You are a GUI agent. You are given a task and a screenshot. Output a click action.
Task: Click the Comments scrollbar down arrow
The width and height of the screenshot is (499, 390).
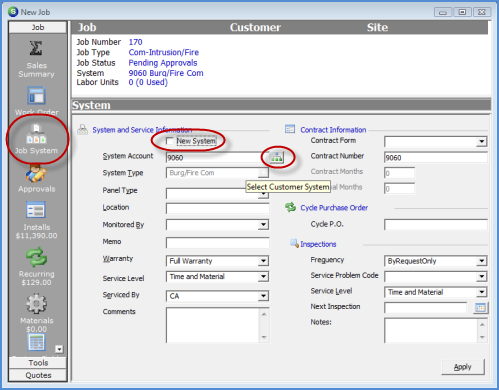click(264, 337)
